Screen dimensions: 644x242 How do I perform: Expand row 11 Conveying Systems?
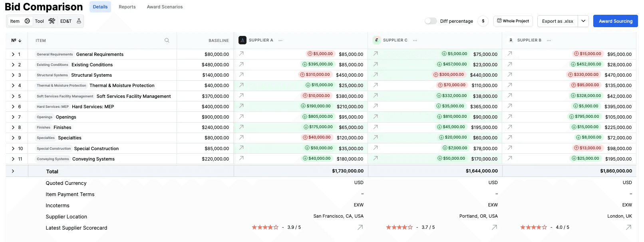click(x=13, y=159)
